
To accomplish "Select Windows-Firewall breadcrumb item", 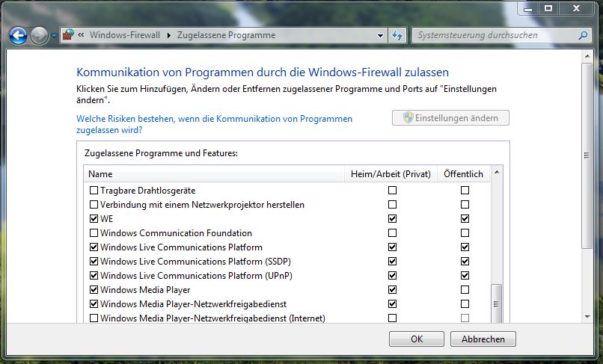I will click(125, 35).
